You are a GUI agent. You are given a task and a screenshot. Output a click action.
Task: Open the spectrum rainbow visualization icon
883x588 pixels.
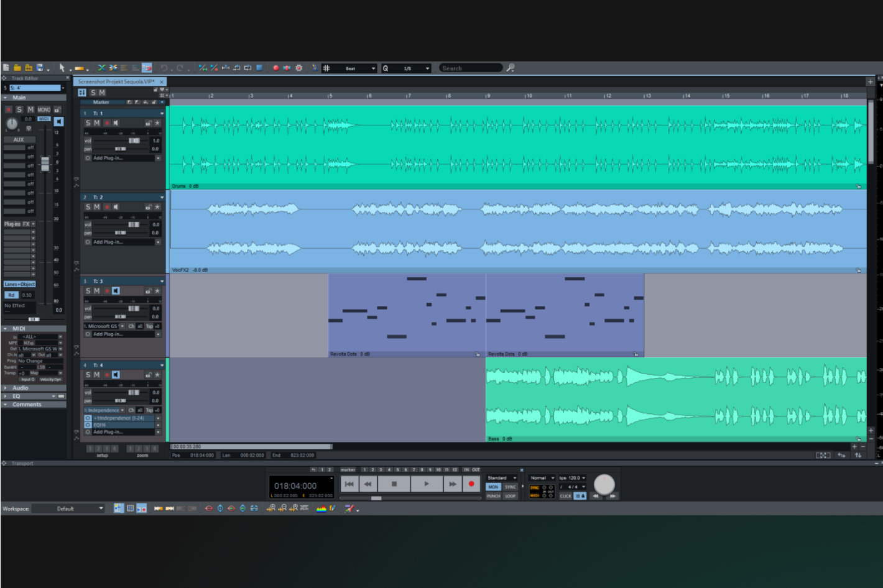[x=321, y=508]
